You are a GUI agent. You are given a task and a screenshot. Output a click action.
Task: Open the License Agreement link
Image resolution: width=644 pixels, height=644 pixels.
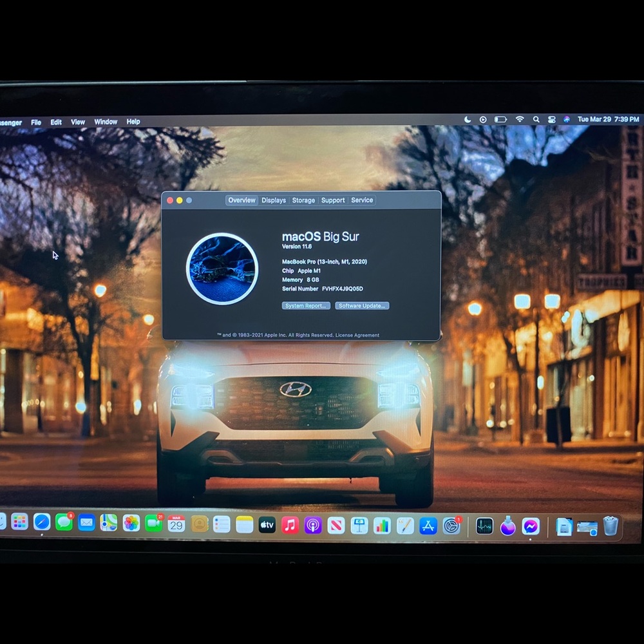(357, 335)
